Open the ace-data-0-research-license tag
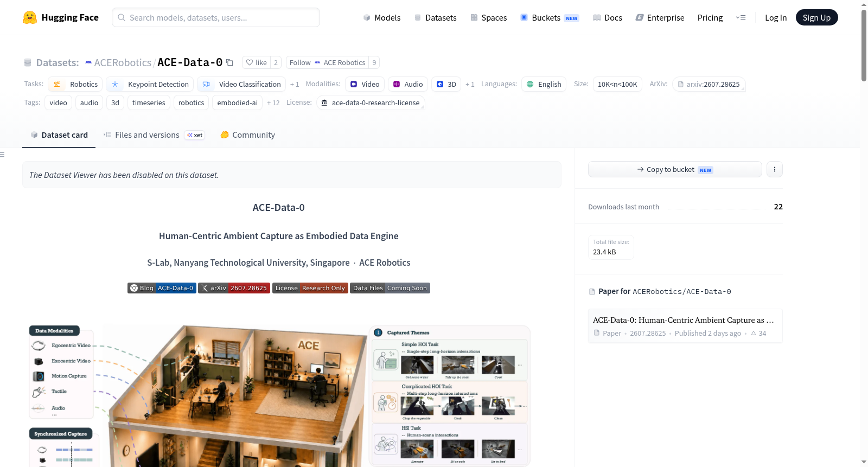Viewport: 868px width, 467px height. click(371, 103)
